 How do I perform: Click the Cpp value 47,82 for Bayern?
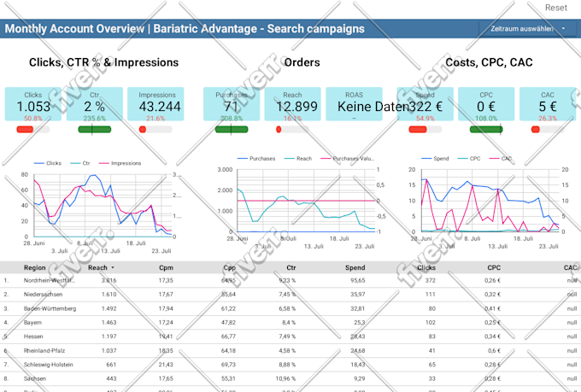(x=228, y=323)
